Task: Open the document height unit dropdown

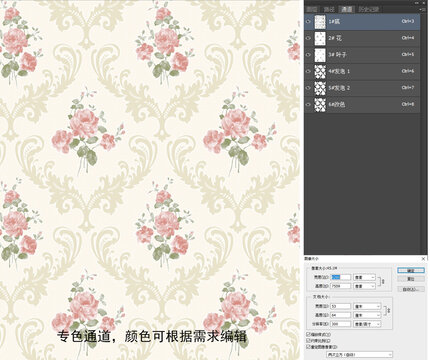Action: coord(367,315)
